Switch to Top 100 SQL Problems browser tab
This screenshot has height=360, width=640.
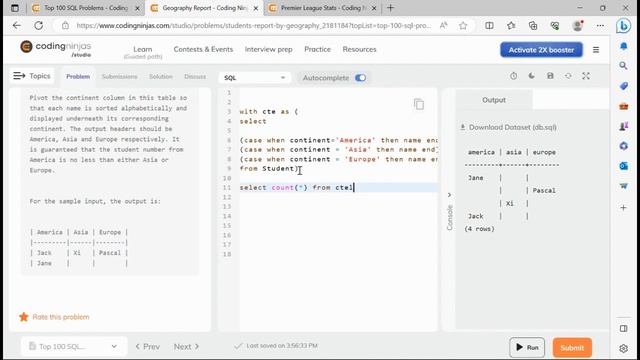pos(86,8)
